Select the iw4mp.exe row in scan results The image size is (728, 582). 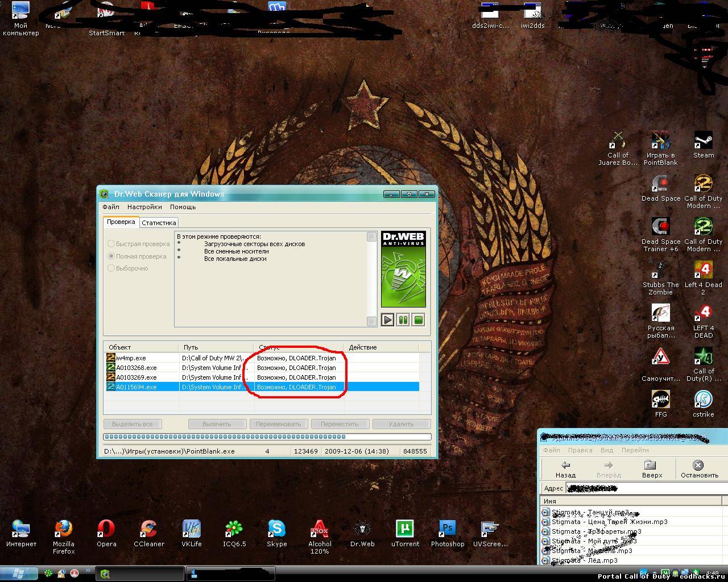click(x=262, y=358)
